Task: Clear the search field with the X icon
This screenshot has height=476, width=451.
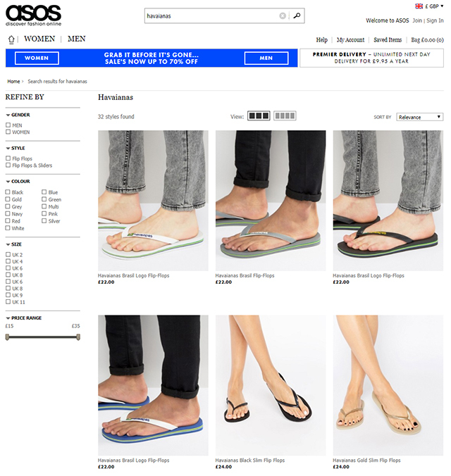Action: tap(283, 15)
